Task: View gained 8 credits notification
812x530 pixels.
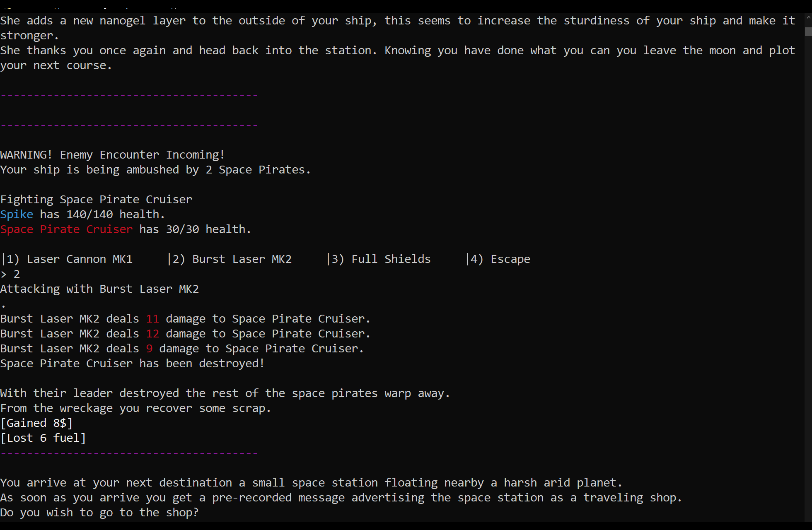Action: (37, 423)
